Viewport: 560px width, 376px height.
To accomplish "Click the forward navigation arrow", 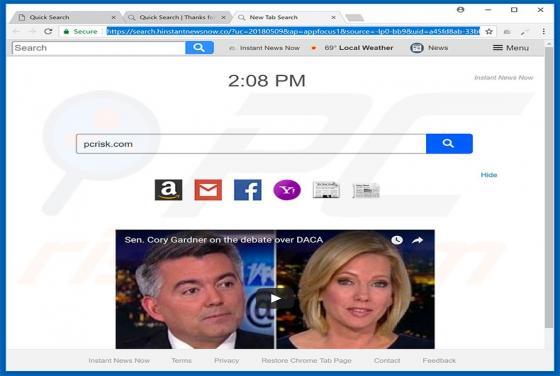I will pyautogui.click(x=32, y=31).
